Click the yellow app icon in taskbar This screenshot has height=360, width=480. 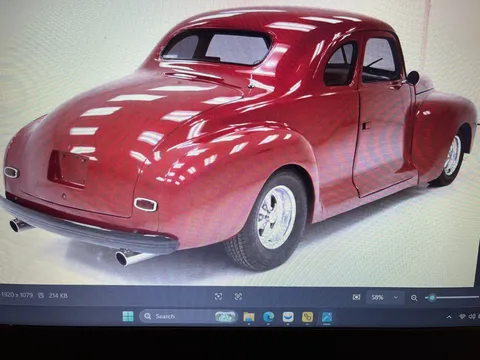pyautogui.click(x=307, y=317)
